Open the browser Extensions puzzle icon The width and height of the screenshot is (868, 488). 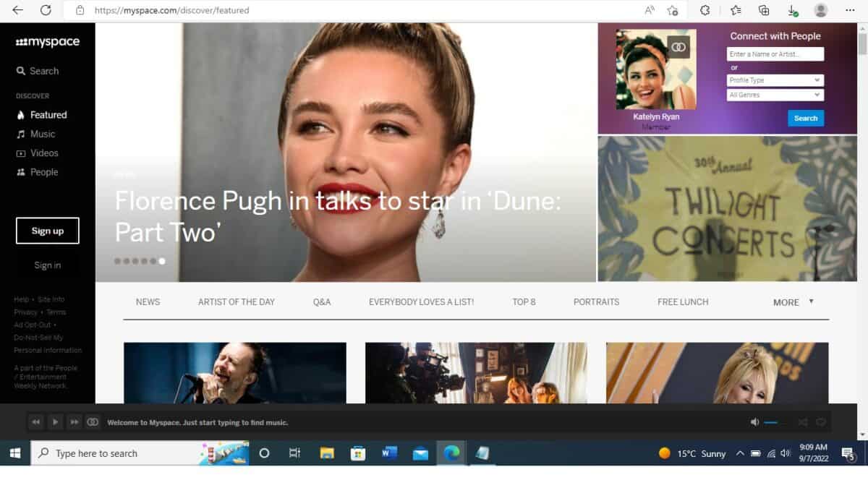tap(705, 10)
